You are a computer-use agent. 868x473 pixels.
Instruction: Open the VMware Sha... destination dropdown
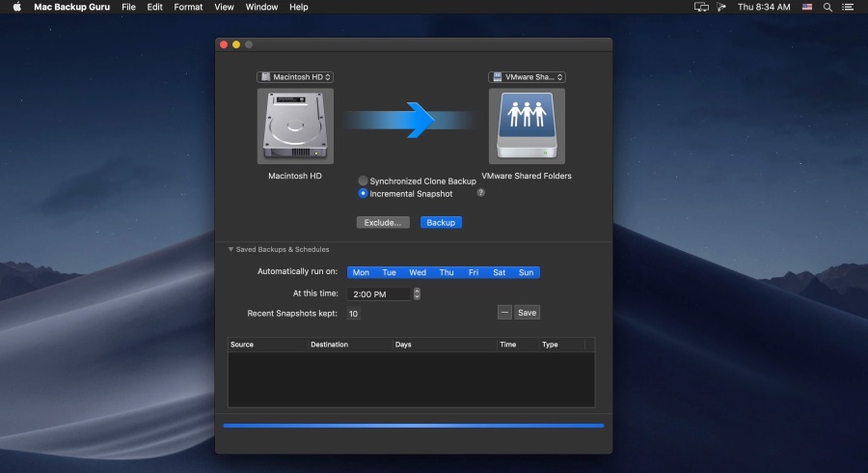pos(527,77)
